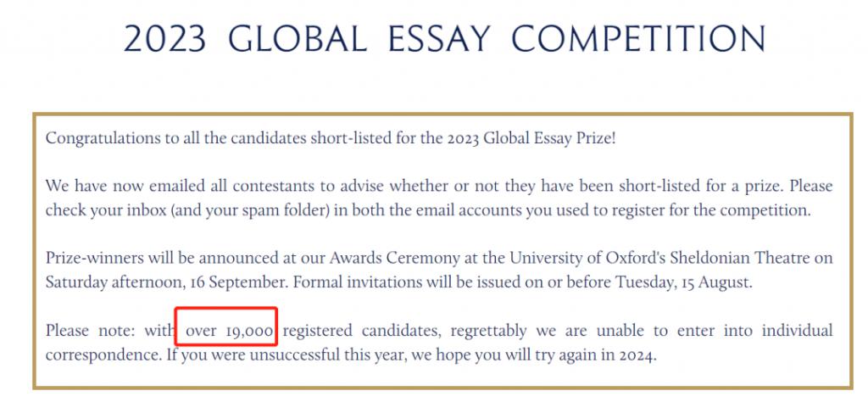
Task: Click the "2023 Global Essay Competition" heading
Action: (x=444, y=38)
